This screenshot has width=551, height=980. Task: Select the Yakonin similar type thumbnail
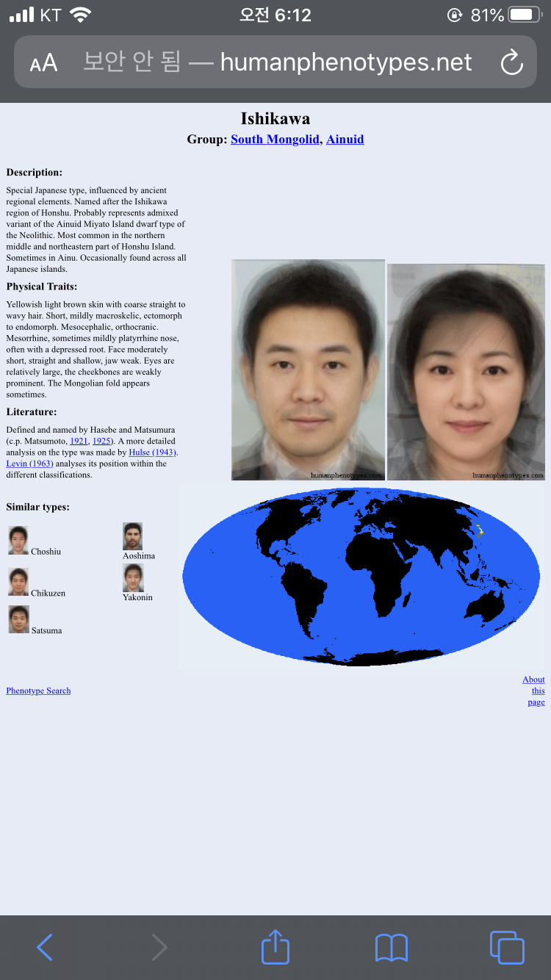[x=133, y=578]
